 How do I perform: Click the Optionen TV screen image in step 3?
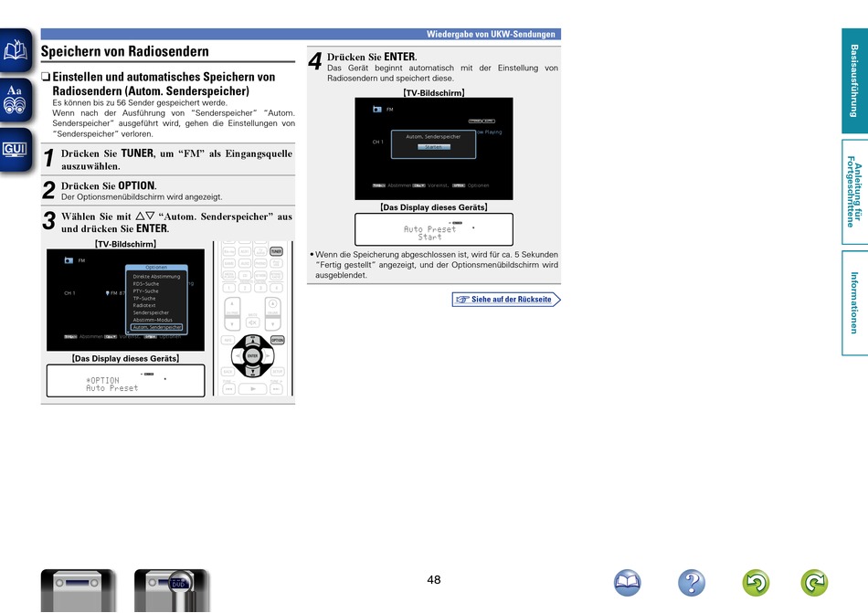click(x=126, y=300)
